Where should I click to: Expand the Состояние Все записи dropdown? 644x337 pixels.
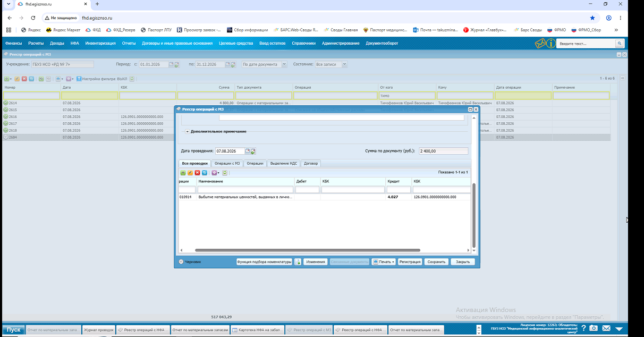[x=344, y=64]
